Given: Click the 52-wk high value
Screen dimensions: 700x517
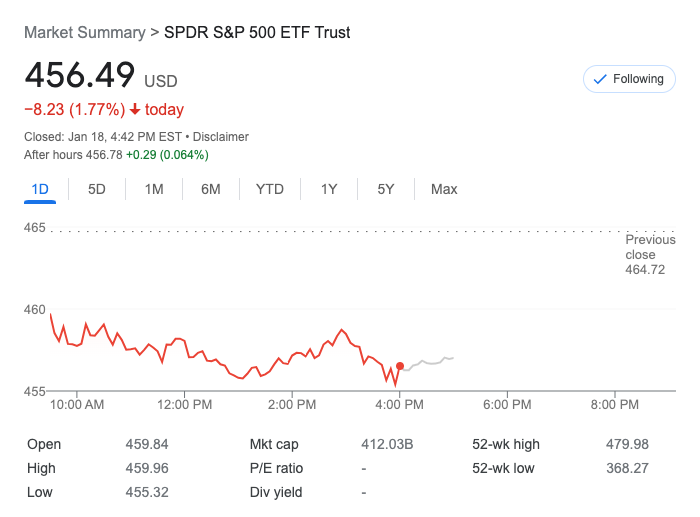Looking at the screenshot, I should coord(627,444).
